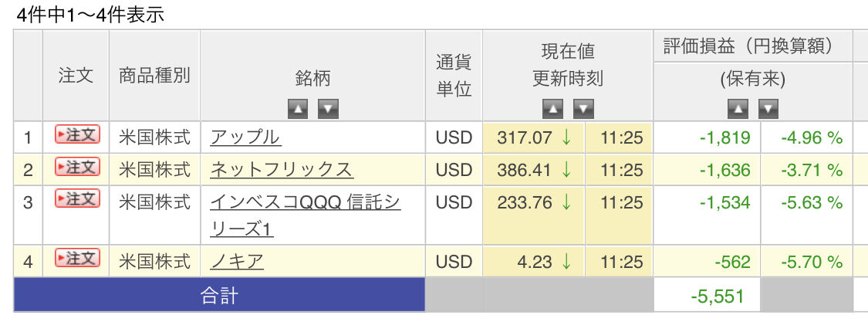Sort 銘柄 column descending with down arrow

(329, 109)
